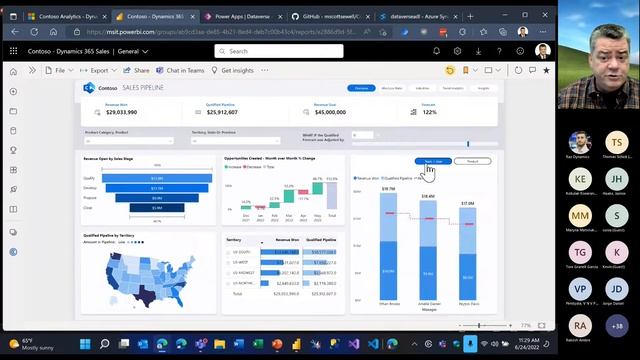Viewport: 640px width, 360px height.
Task: Click Share in the report toolbar
Action: [136, 70]
